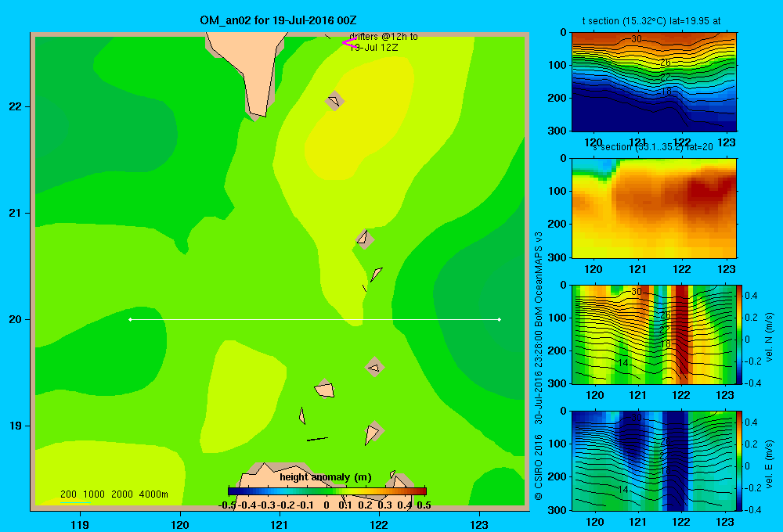The width and height of the screenshot is (783, 532).
Task: Click the 30 contour label in temperature section
Action: (636, 39)
